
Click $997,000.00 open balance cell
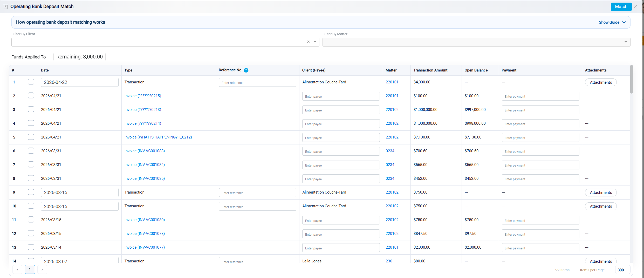pyautogui.click(x=475, y=110)
